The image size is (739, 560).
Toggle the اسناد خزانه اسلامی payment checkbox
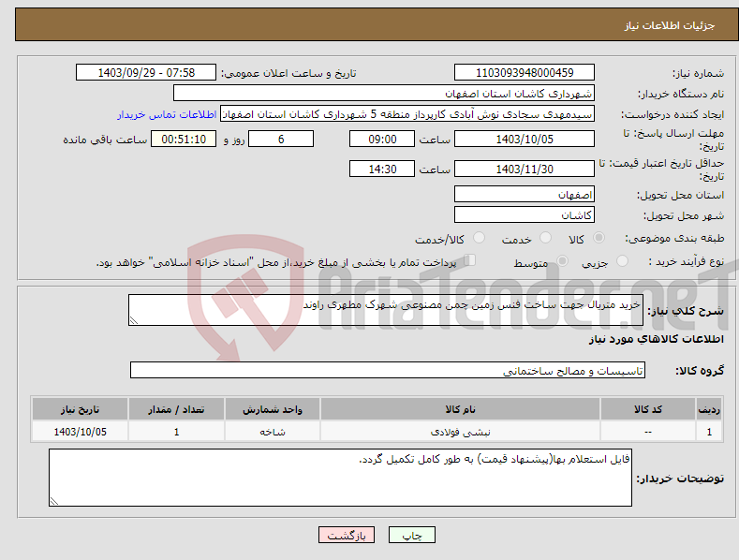coord(469,260)
